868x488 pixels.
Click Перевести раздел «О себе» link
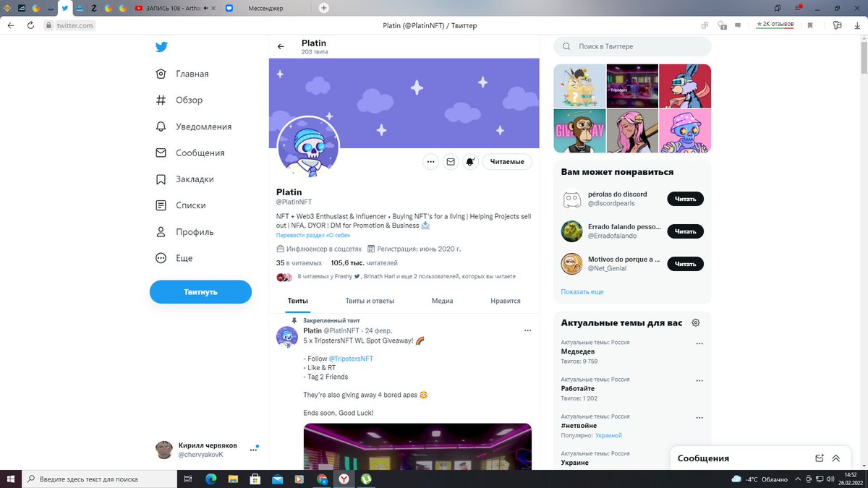313,236
